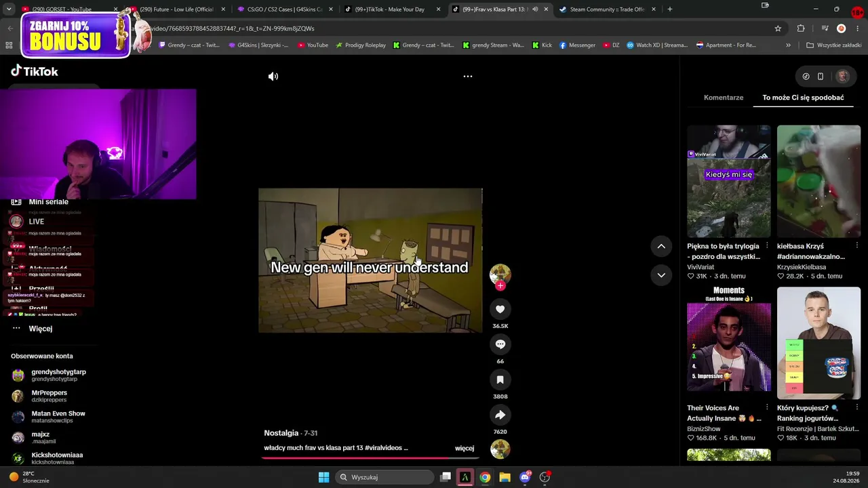Open the profile avatar in TikTok header
Image resolution: width=868 pixels, height=488 pixels.
843,77
